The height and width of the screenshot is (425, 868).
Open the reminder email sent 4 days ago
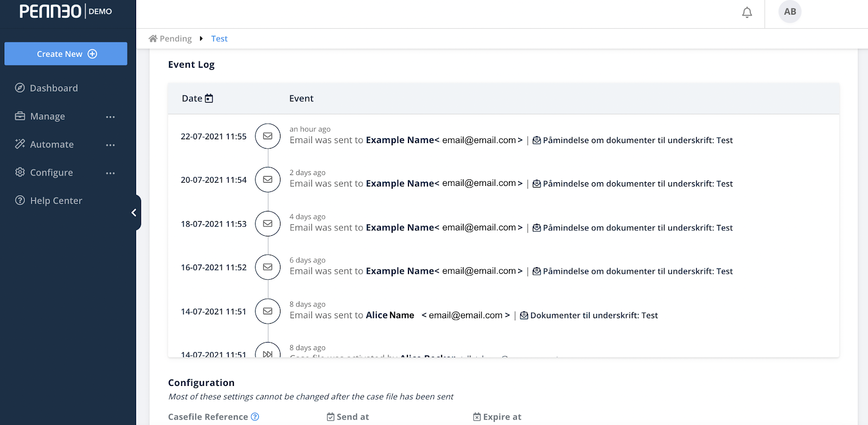coord(633,228)
